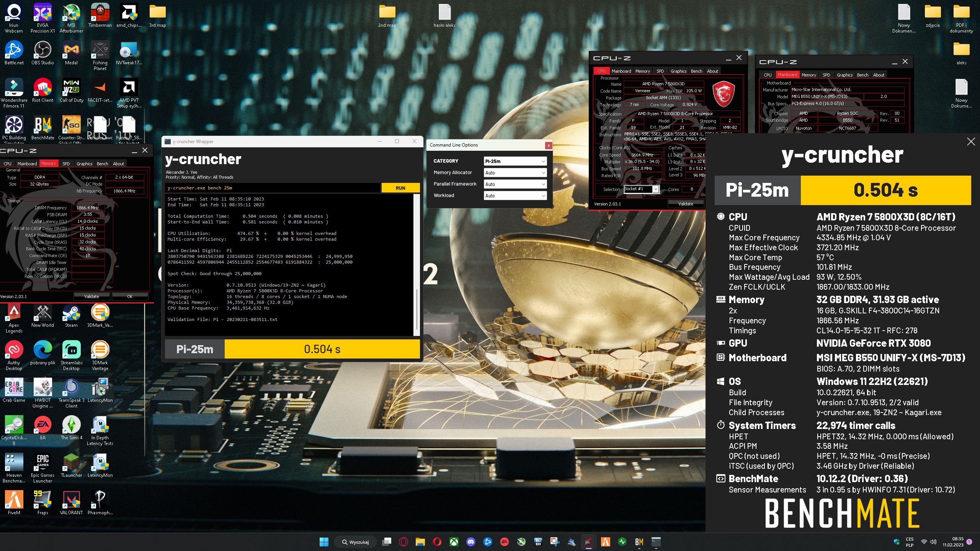Open the FiveM desktop shortcut
The height and width of the screenshot is (551, 980).
point(14,503)
